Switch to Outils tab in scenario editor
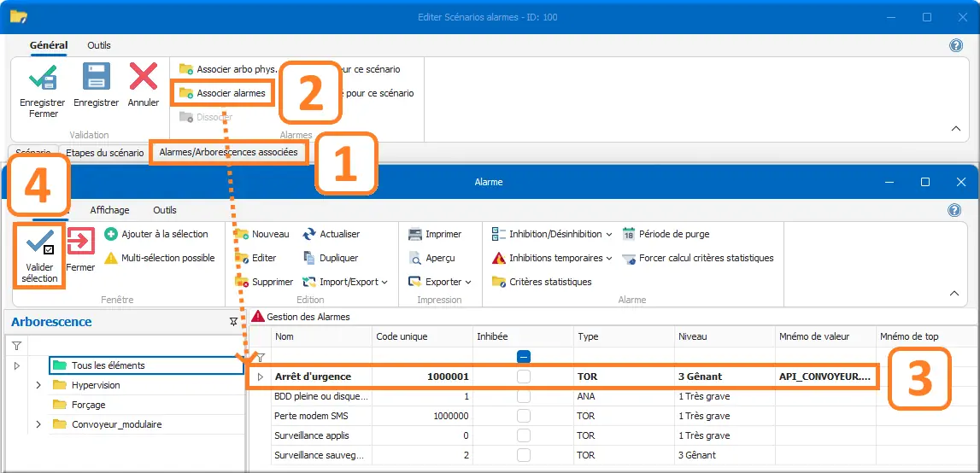Image resolution: width=980 pixels, height=473 pixels. [x=99, y=45]
